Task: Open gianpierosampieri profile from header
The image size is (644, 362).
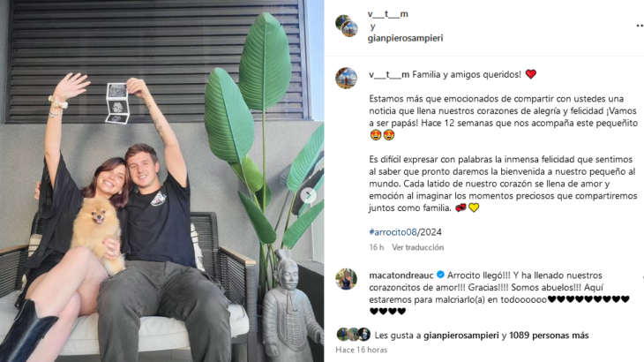Action: 406,38
